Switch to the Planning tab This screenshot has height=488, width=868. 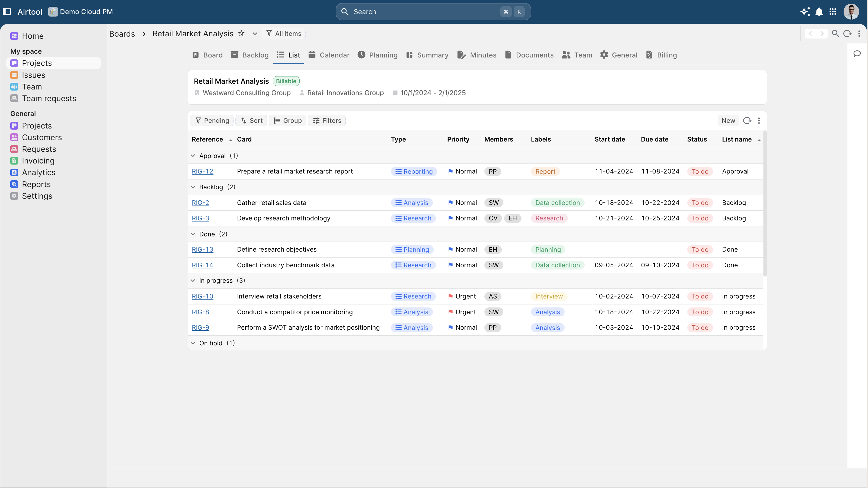point(378,55)
